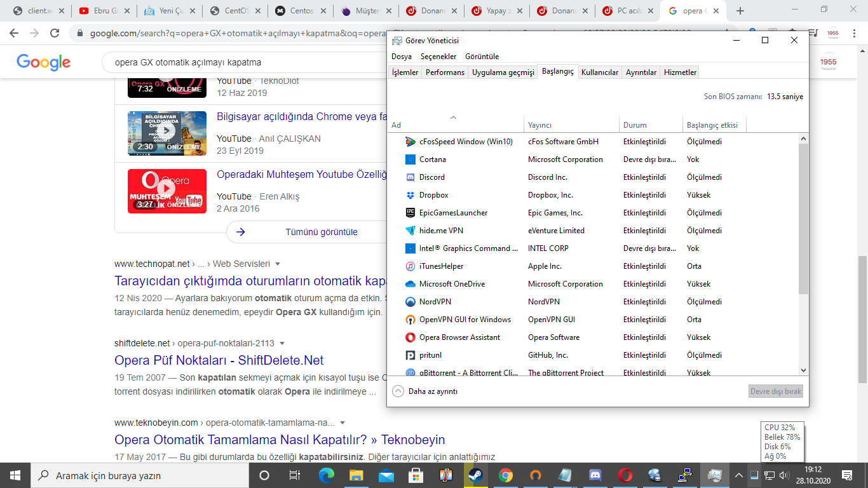Play the 3:27 Opera video thumbnail
Viewport: 868px width, 488px height.
(x=167, y=191)
